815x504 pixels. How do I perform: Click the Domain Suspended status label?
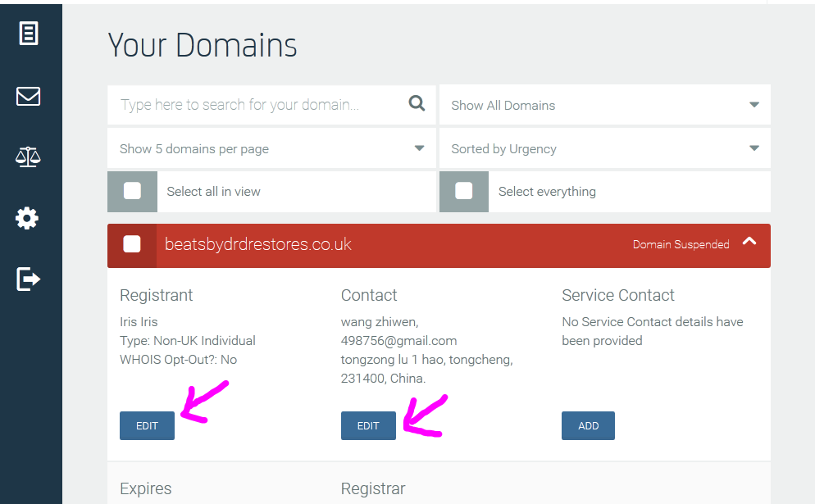(681, 245)
